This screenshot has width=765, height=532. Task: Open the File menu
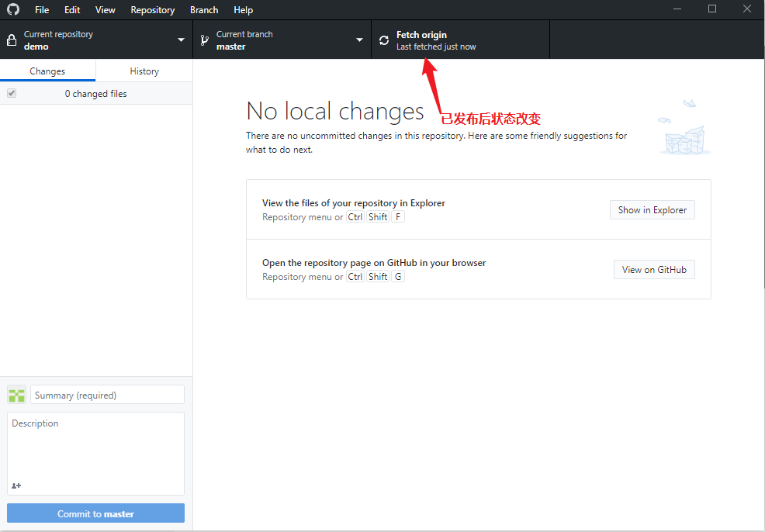click(x=41, y=10)
